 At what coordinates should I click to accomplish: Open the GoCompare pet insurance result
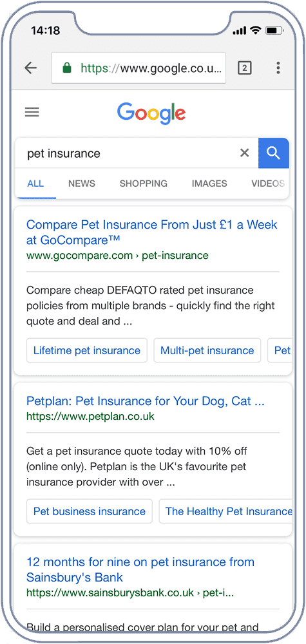[x=152, y=232]
